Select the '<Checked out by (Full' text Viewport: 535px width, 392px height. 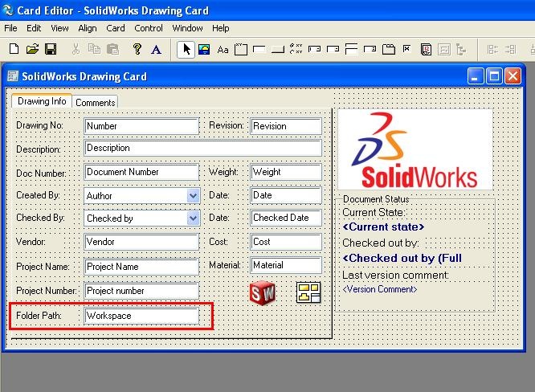pyautogui.click(x=402, y=259)
